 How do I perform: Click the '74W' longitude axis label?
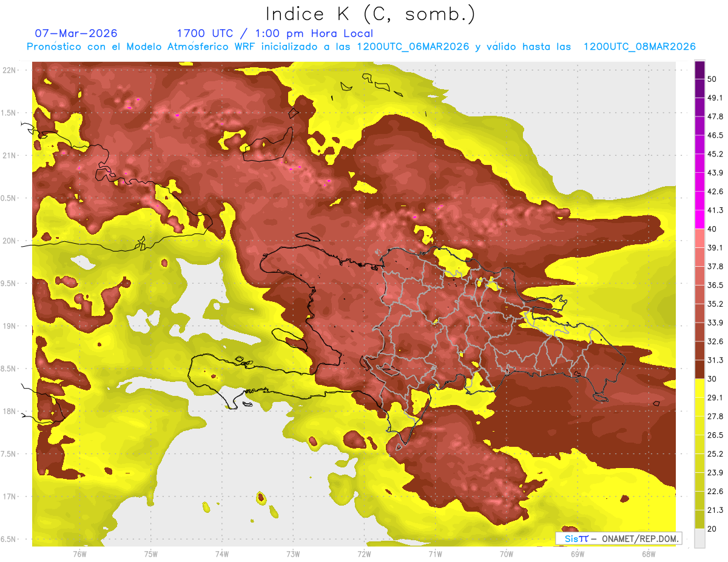[x=222, y=554]
